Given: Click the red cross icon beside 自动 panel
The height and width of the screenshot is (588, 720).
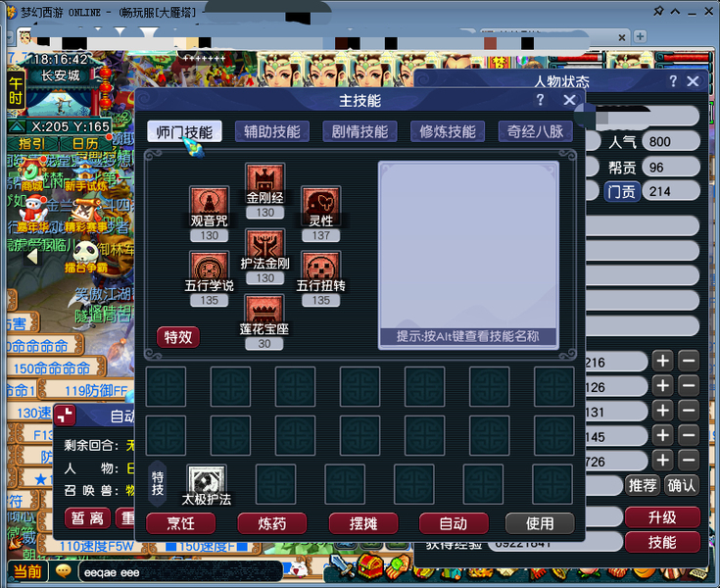Looking at the screenshot, I should (66, 416).
